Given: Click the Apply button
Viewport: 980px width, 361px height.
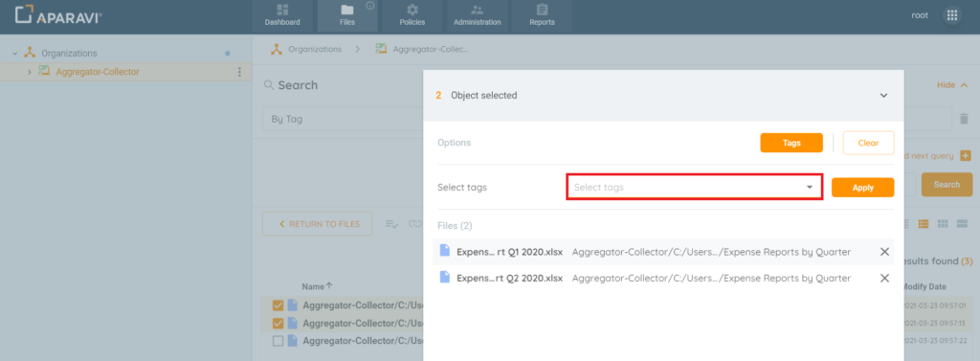Looking at the screenshot, I should [862, 188].
